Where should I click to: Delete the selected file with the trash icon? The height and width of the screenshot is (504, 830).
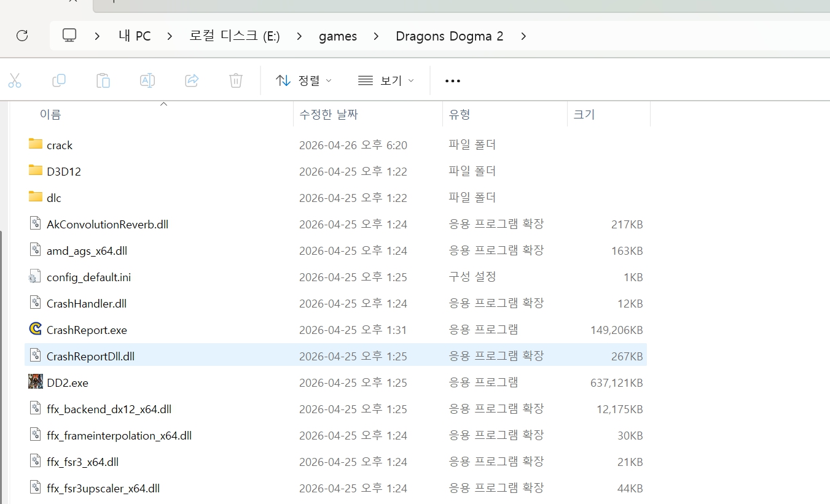coord(235,80)
